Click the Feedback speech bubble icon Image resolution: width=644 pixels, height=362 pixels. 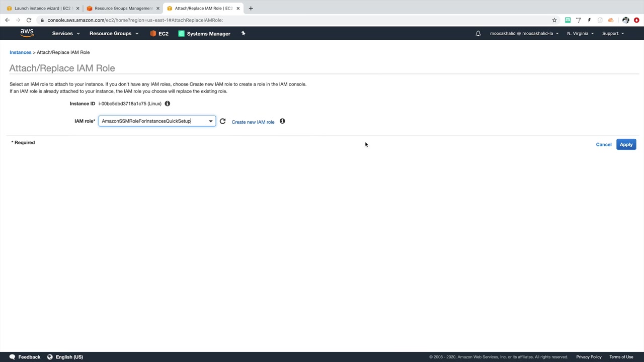(x=12, y=357)
